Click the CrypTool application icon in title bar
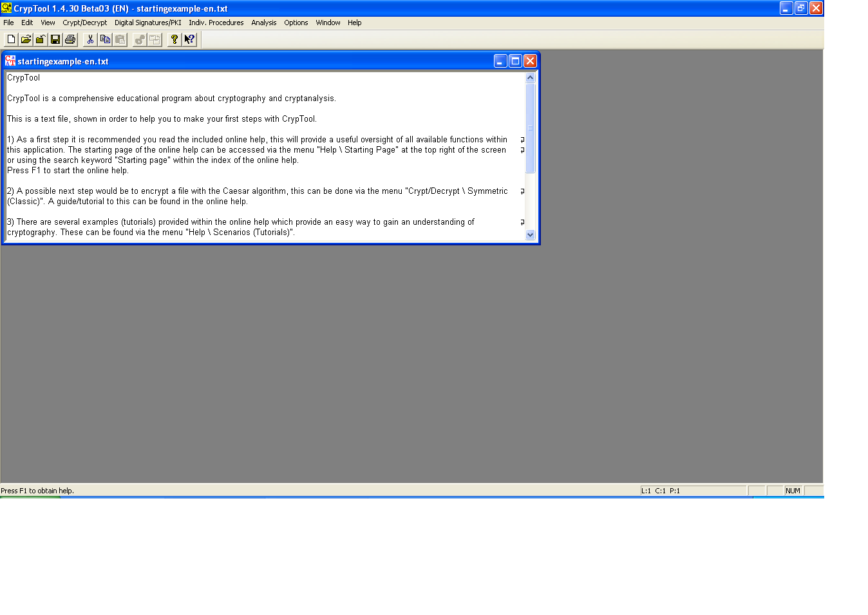The height and width of the screenshot is (615, 868). 6,8
